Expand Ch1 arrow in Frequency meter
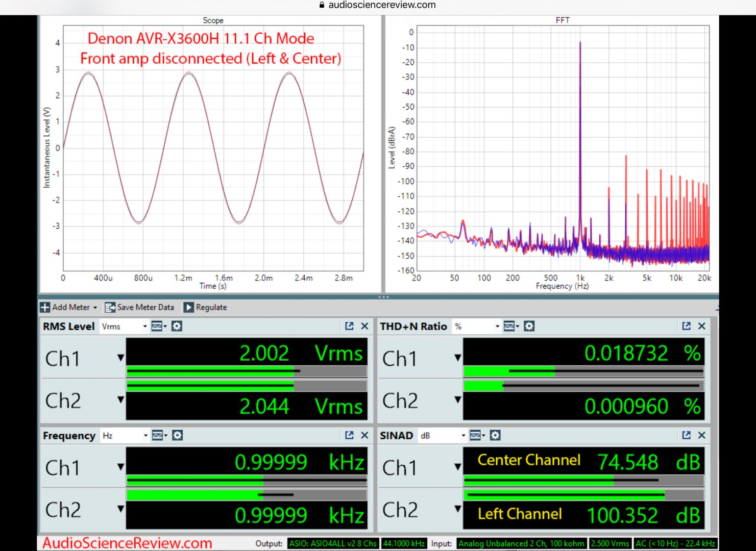The width and height of the screenshot is (756, 551). tap(120, 467)
